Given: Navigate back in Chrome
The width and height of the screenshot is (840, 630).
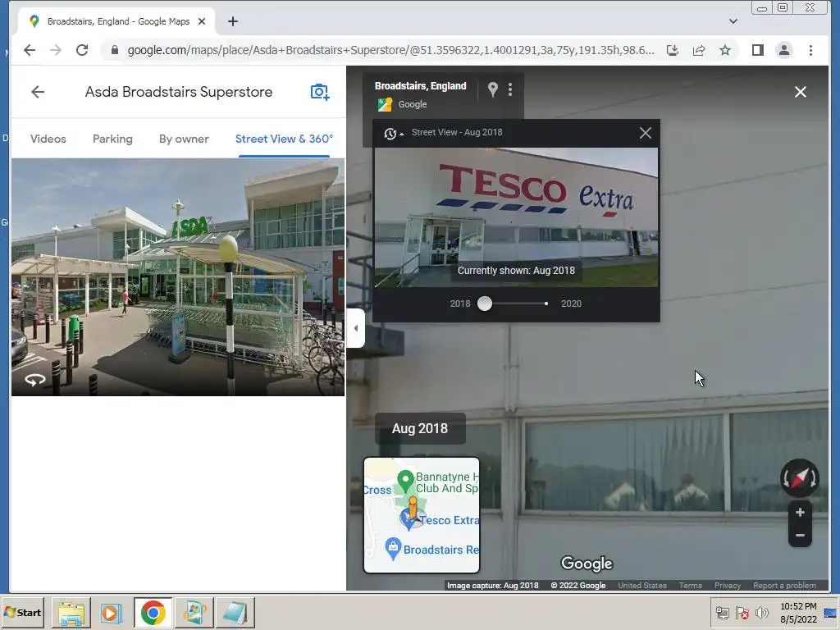Looking at the screenshot, I should pos(30,50).
